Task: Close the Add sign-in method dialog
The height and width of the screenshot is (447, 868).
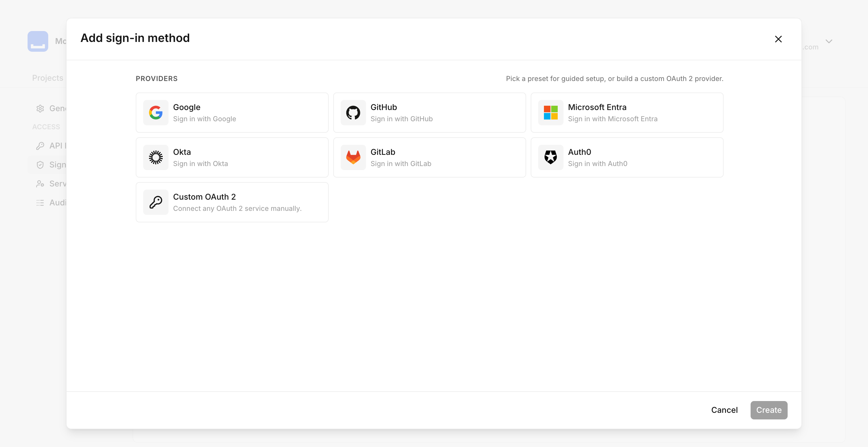Action: coord(778,39)
